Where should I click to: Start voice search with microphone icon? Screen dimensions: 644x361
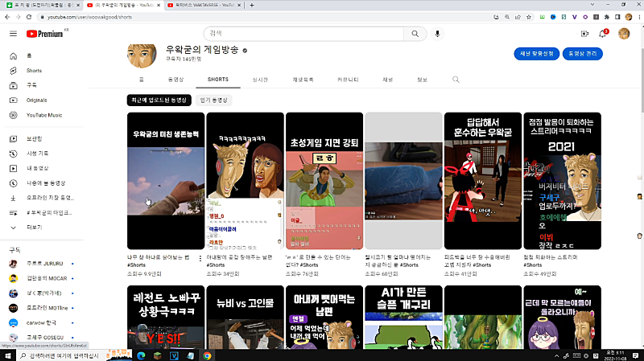(x=438, y=34)
